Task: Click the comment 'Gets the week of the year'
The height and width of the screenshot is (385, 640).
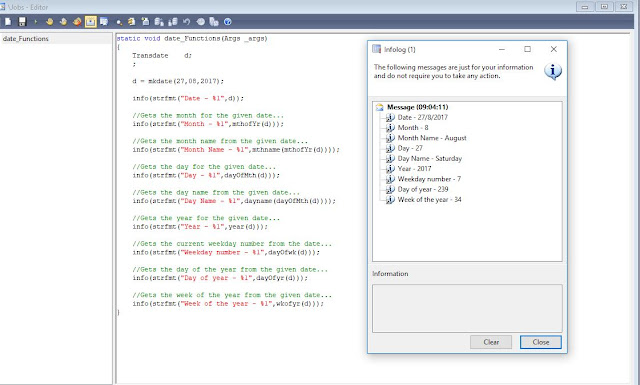Action: click(232, 295)
